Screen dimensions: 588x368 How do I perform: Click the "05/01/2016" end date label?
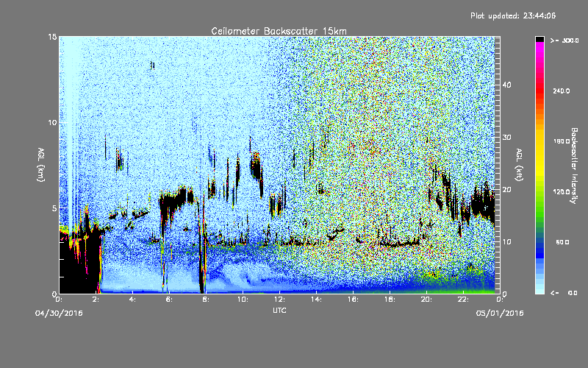(x=500, y=314)
